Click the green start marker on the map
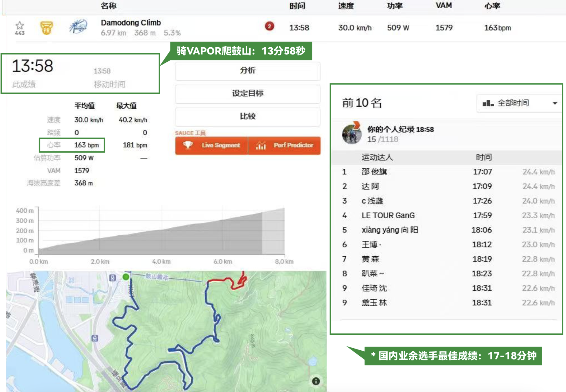This screenshot has width=566, height=392. pos(126,277)
